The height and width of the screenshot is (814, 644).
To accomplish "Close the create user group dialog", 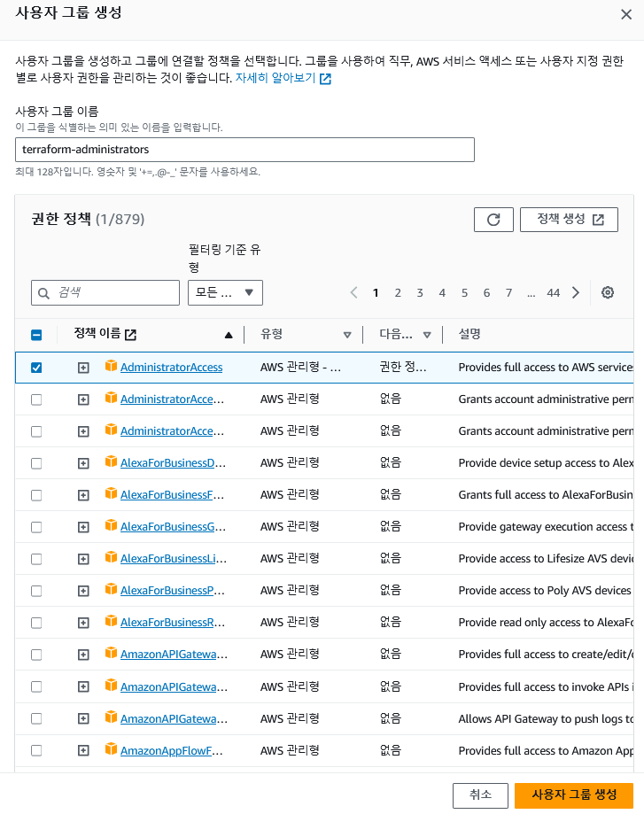I will coord(626,14).
